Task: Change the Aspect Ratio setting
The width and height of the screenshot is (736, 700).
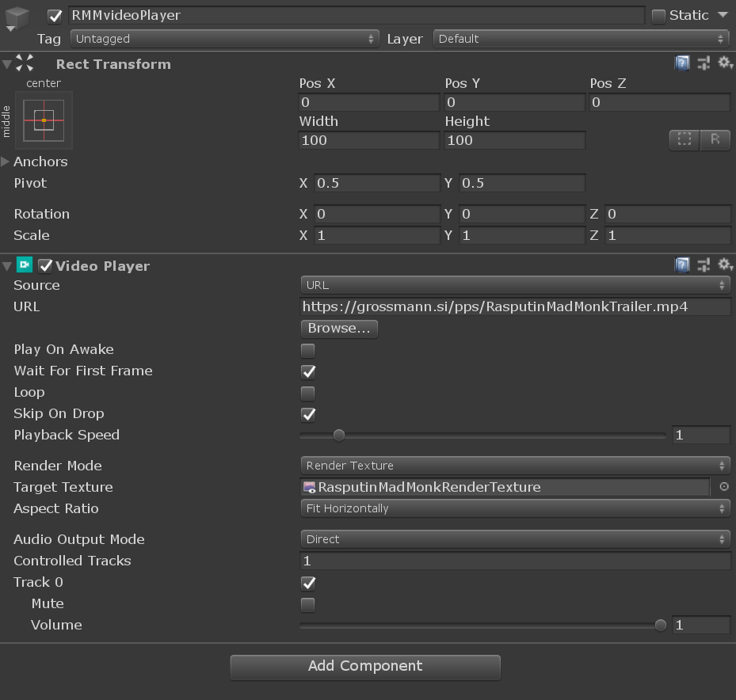Action: coord(515,508)
